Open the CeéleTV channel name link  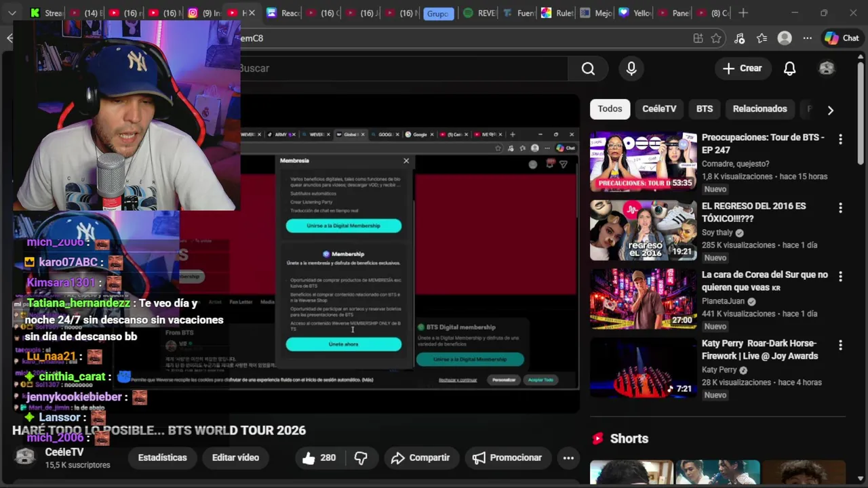(64, 452)
